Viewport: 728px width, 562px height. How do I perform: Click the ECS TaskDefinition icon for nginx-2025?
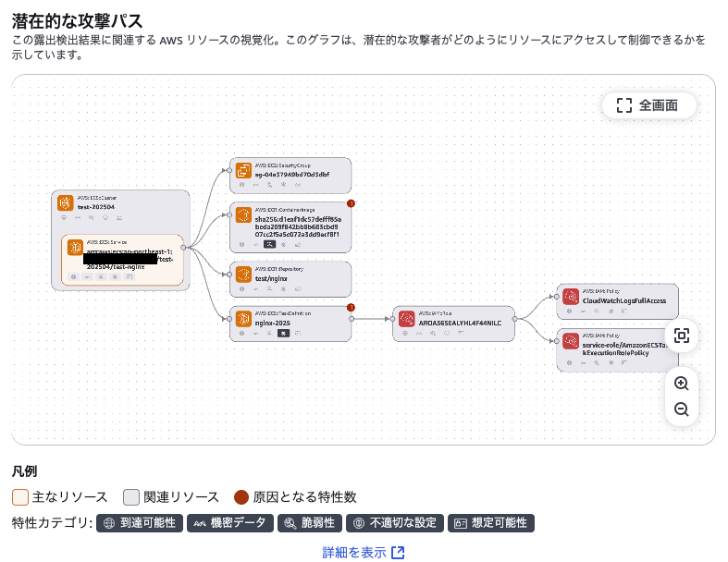pyautogui.click(x=243, y=318)
